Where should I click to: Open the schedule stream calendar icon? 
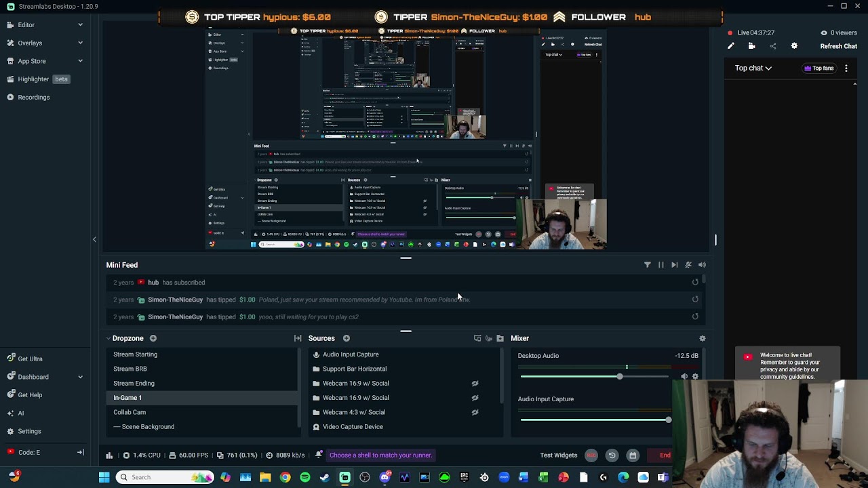coord(633,455)
